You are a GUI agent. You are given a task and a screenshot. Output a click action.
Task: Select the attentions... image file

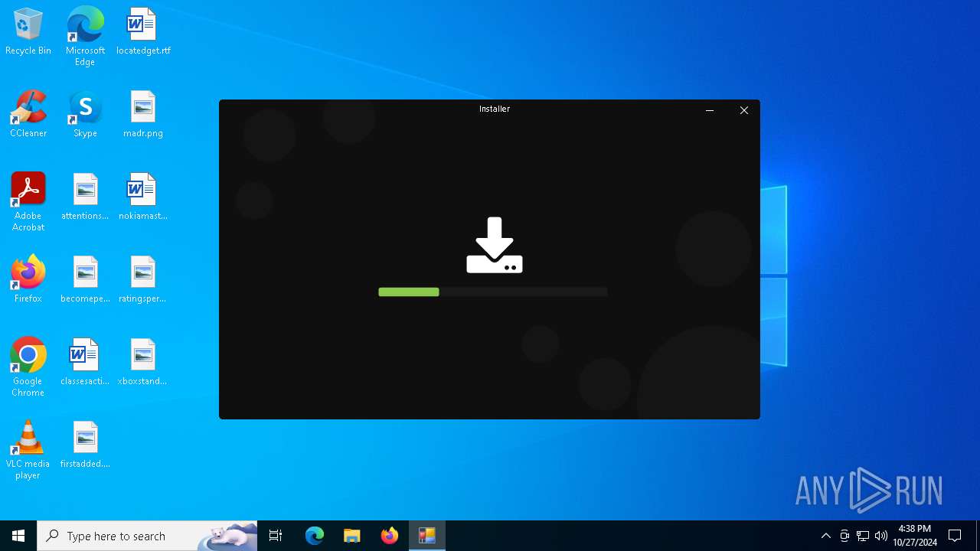click(85, 197)
